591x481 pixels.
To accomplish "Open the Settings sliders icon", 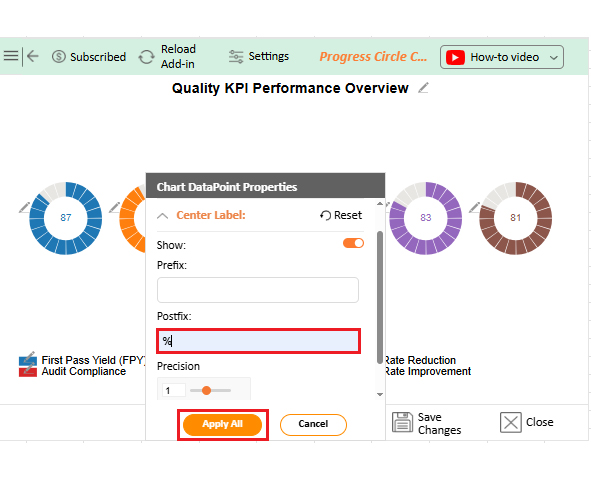I will point(236,57).
